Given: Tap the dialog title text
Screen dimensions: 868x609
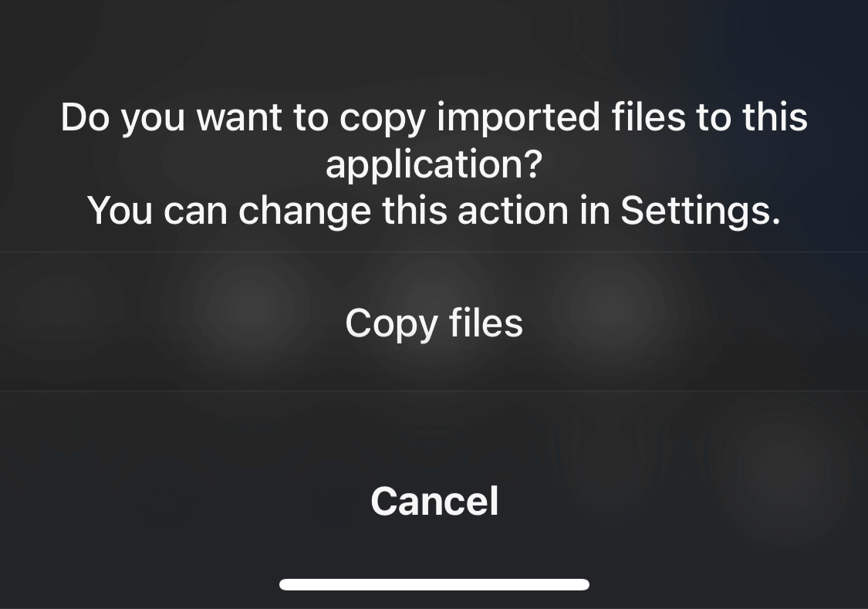Looking at the screenshot, I should (x=434, y=139).
